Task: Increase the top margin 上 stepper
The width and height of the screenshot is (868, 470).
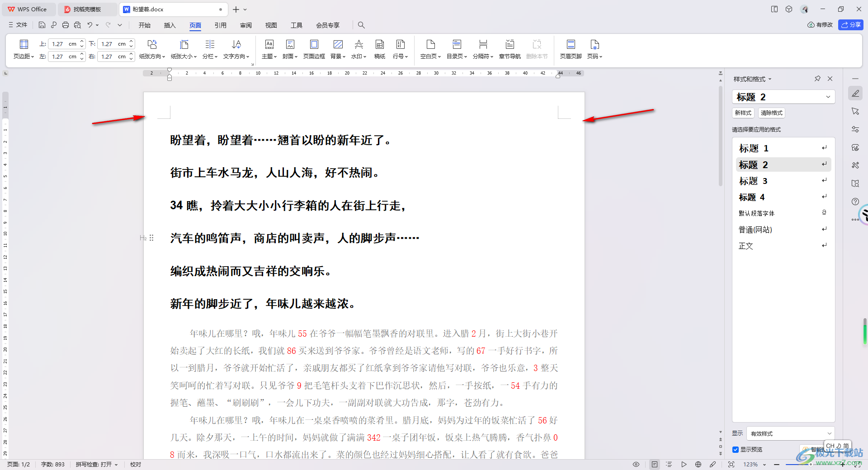Action: coord(82,41)
